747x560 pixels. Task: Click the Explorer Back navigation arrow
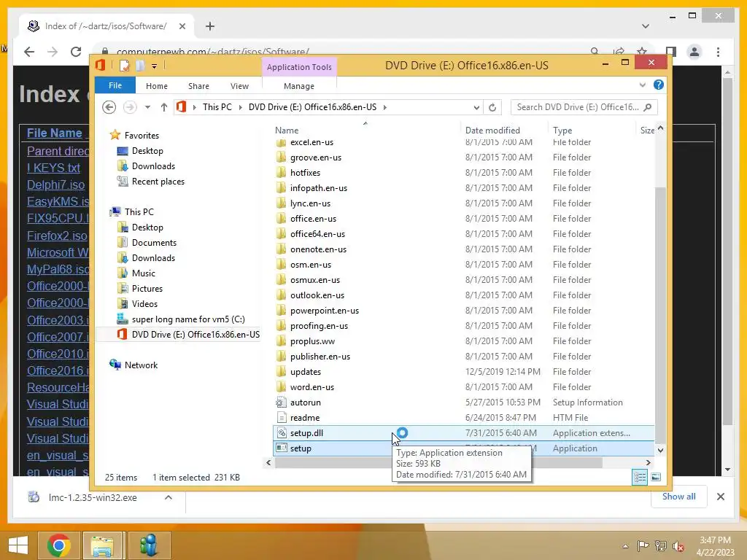tap(109, 107)
